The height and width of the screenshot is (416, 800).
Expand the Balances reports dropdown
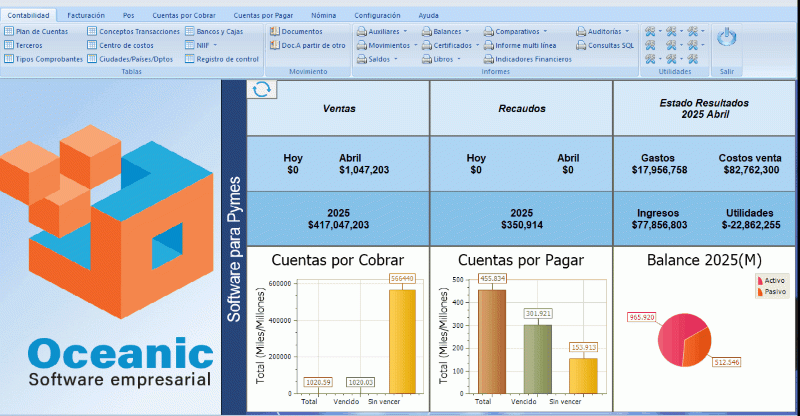pos(447,32)
